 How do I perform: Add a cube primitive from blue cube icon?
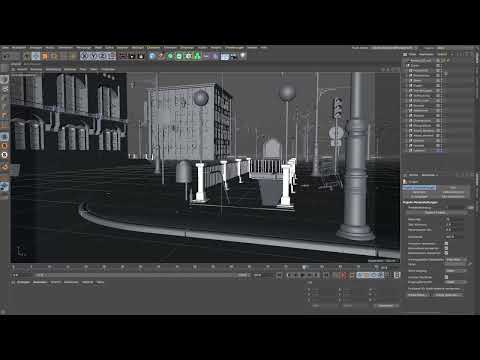pos(152,56)
